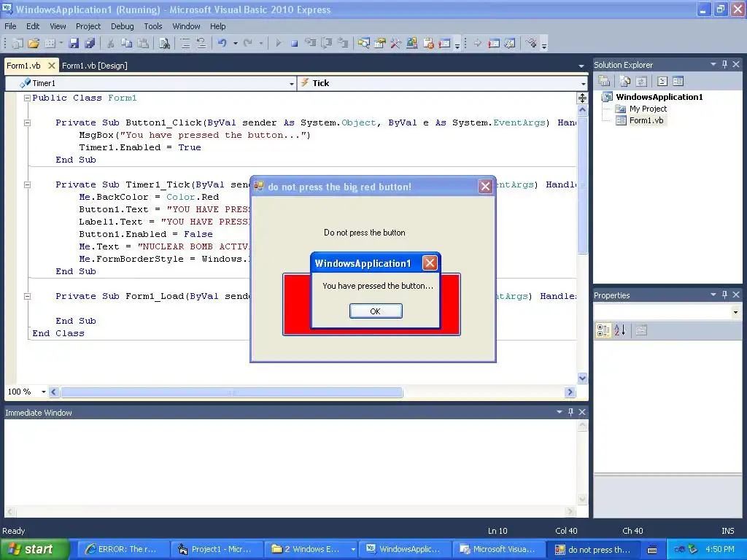The image size is (747, 560).
Task: Collapse the Form1_Load sub code block
Action: (27, 296)
